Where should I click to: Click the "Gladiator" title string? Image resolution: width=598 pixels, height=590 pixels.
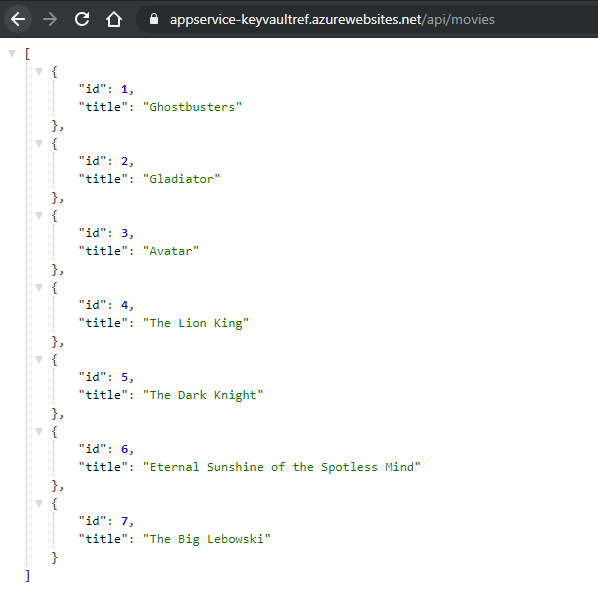coord(182,179)
